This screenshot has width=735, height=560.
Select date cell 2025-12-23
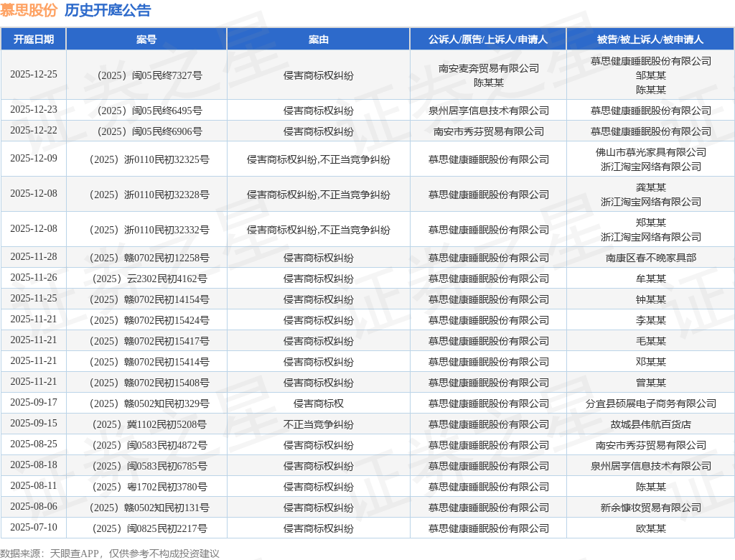34,109
